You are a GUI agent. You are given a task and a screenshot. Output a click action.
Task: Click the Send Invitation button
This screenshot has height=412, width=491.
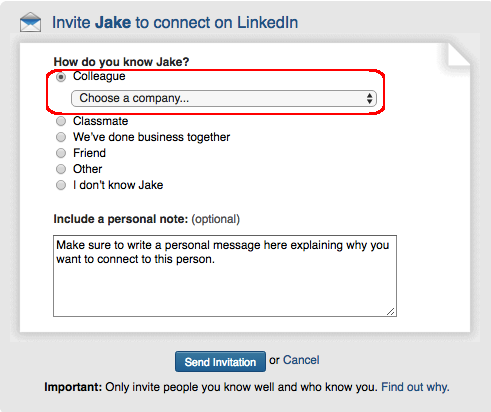[220, 362]
